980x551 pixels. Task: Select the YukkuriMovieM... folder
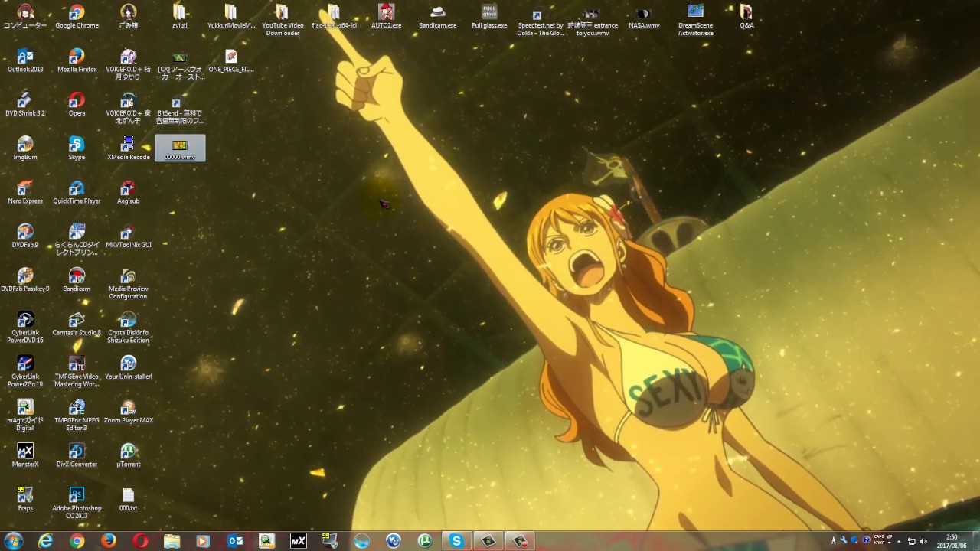point(231,17)
